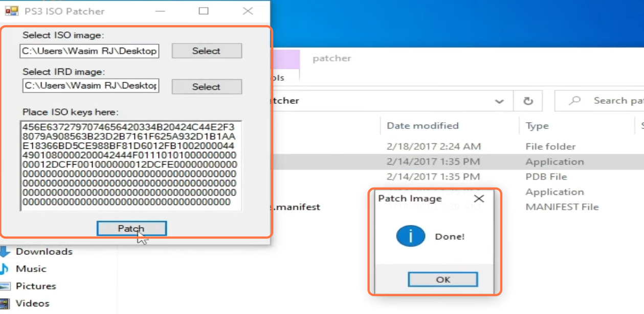Click the PS3 ISO Patcher window title
Viewport: 644px width, 314px height.
pyautogui.click(x=64, y=11)
